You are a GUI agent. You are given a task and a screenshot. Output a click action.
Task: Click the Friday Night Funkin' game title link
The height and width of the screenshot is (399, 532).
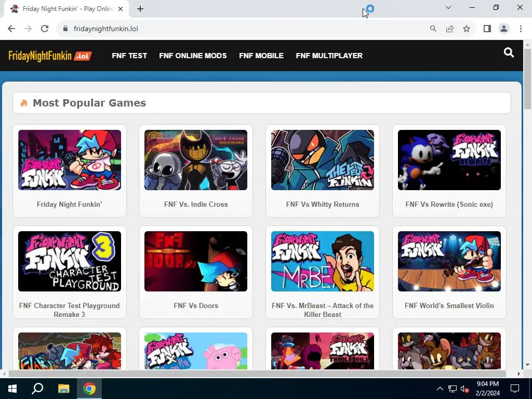click(69, 204)
